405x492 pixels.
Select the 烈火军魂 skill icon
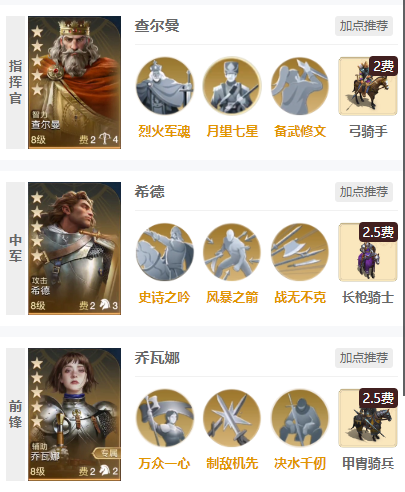coord(165,86)
